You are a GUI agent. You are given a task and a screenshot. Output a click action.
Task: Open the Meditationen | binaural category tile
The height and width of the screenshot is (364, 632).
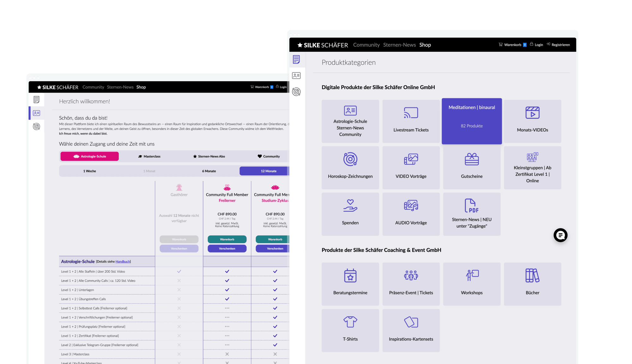coord(471,121)
